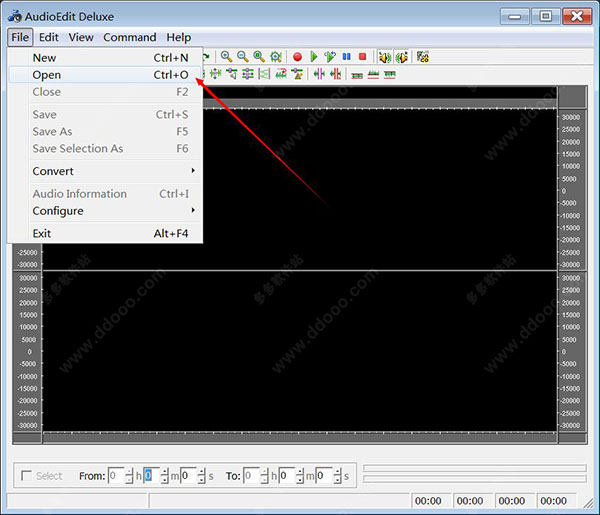
Task: Click the To minutes spinner arrows
Action: click(300, 476)
